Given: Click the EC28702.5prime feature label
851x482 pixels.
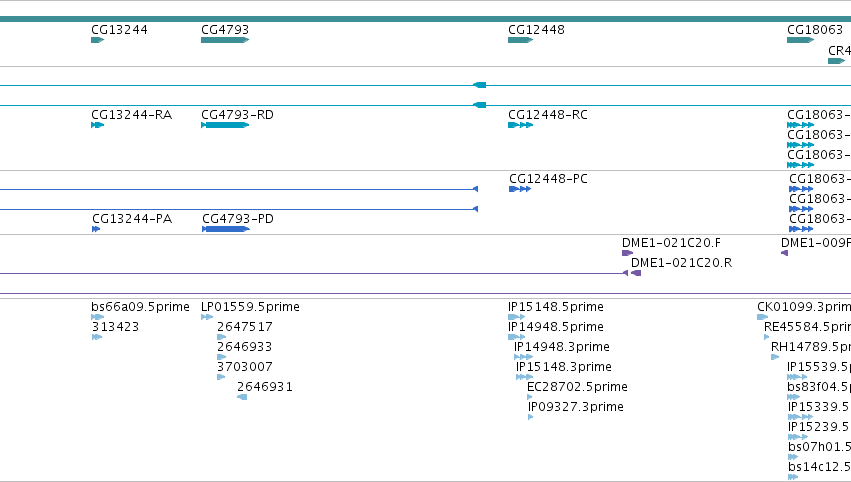Looking at the screenshot, I should coord(577,386).
